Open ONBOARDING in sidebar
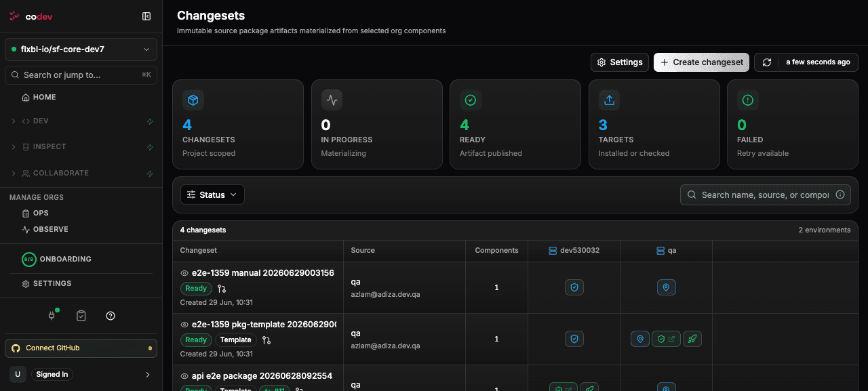The height and width of the screenshot is (391, 868). [57, 259]
